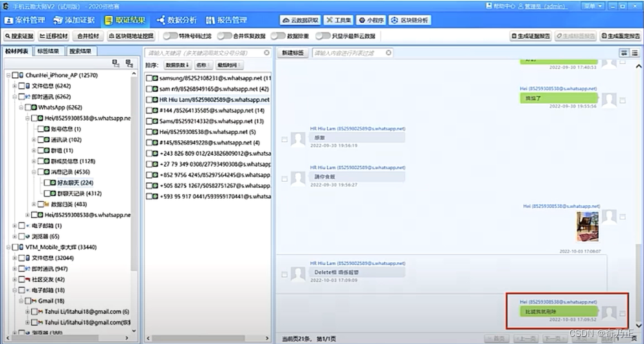644x344 pixels.
Task: Select Gmail (18) node
Action: pos(51,301)
